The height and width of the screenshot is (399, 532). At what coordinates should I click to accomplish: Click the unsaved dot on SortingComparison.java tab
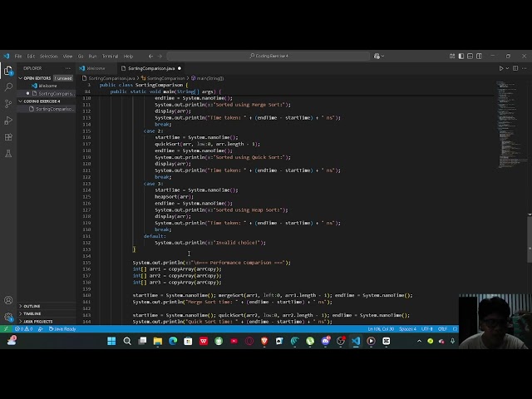[x=180, y=68]
